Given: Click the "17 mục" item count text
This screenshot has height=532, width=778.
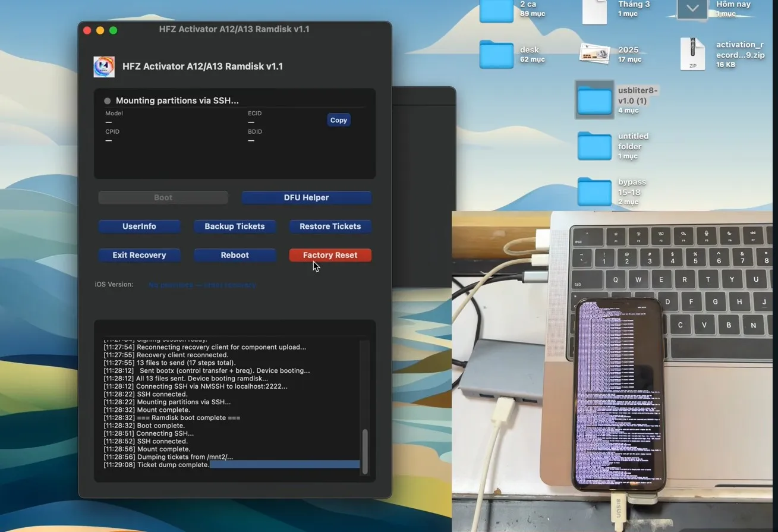Looking at the screenshot, I should point(629,59).
